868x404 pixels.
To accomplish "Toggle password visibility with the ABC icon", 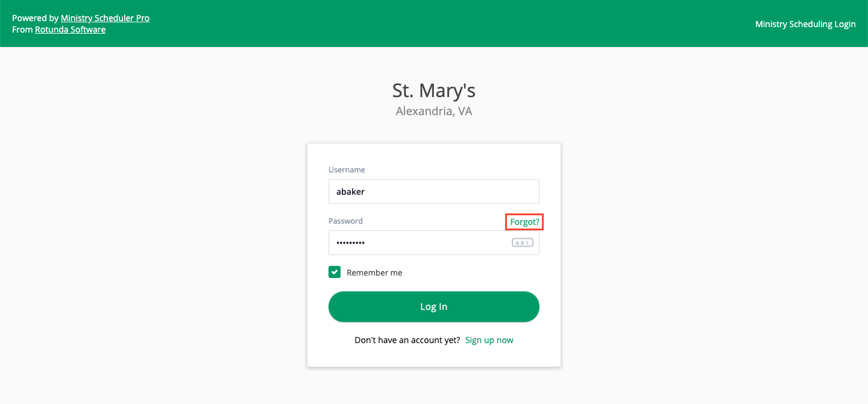I will 523,242.
